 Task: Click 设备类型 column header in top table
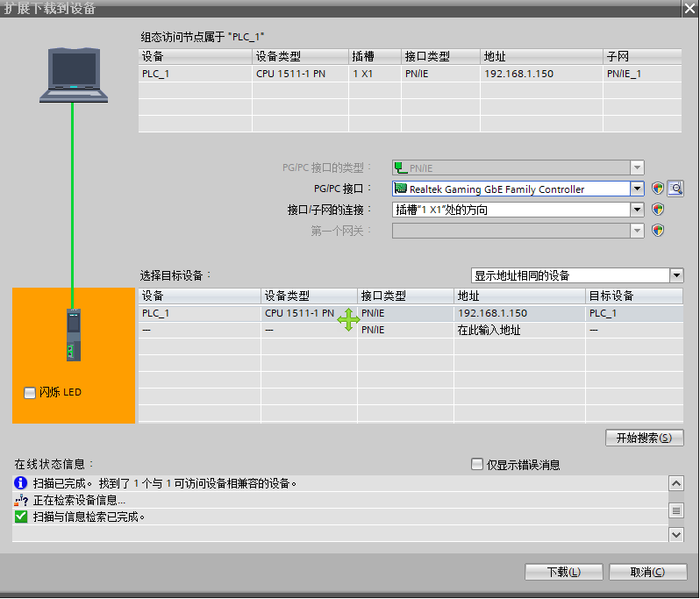[x=300, y=57]
